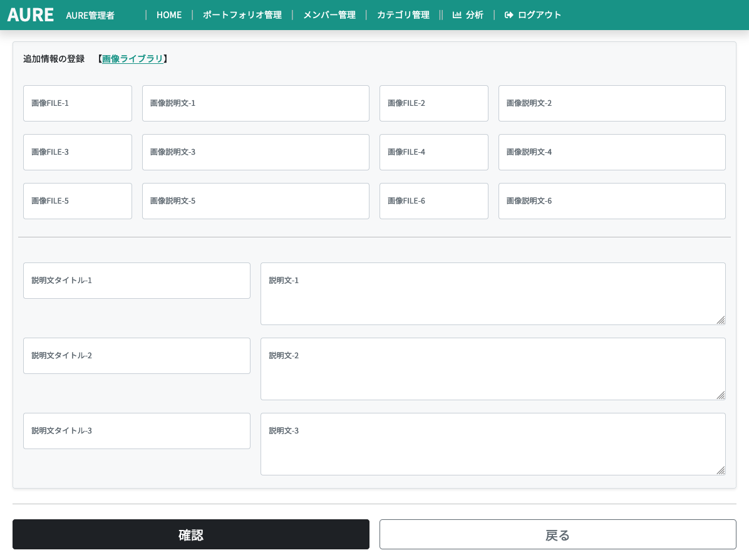Focus the 画像説明文-5 input
The height and width of the screenshot is (560, 749).
point(256,201)
